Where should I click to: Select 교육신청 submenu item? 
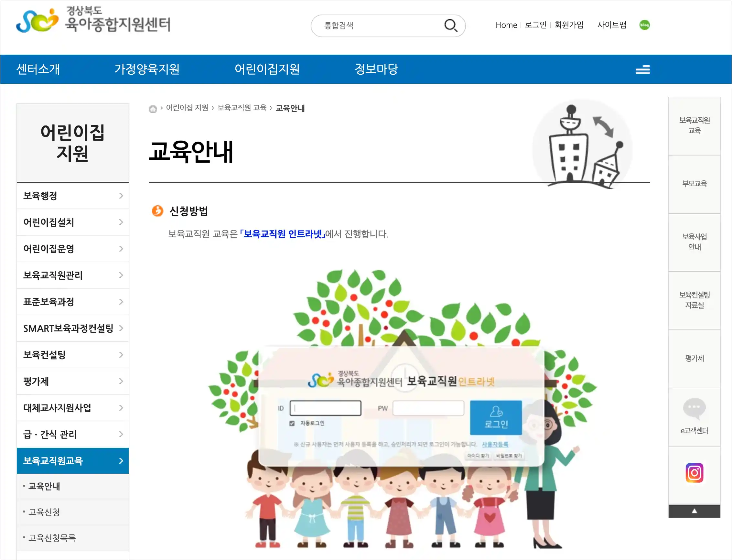(x=44, y=512)
